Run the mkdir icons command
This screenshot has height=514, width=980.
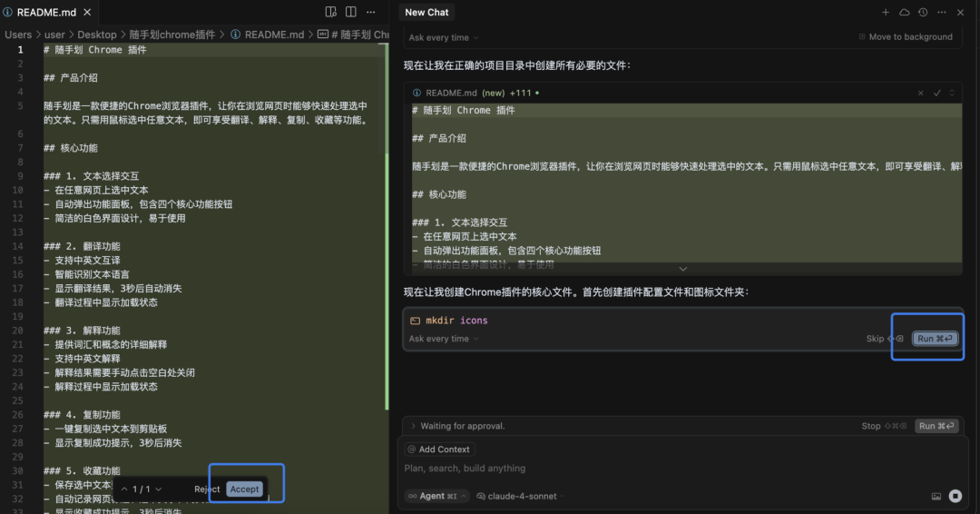coord(935,339)
